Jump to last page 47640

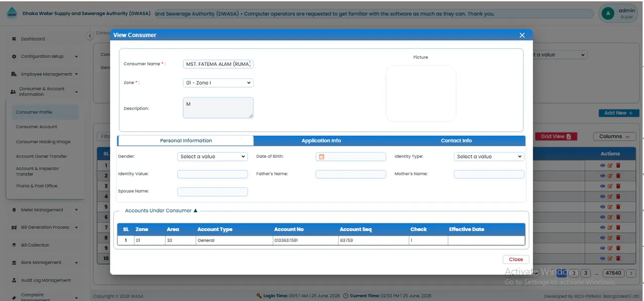click(613, 273)
